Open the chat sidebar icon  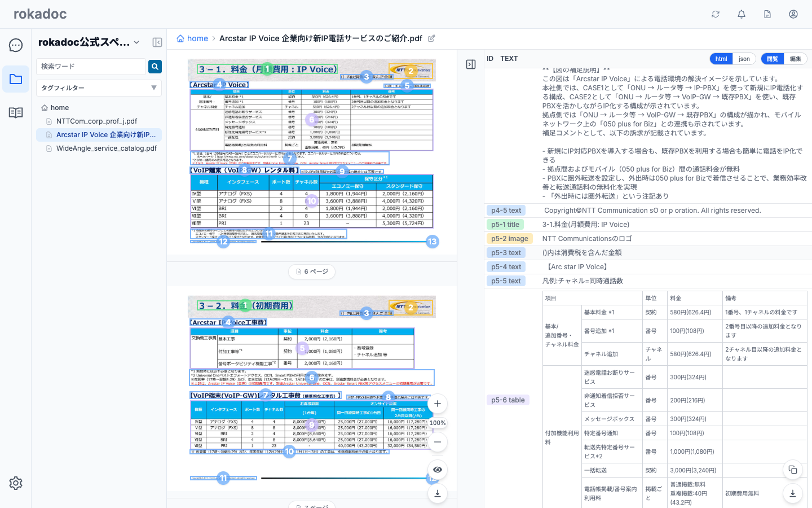tap(16, 45)
